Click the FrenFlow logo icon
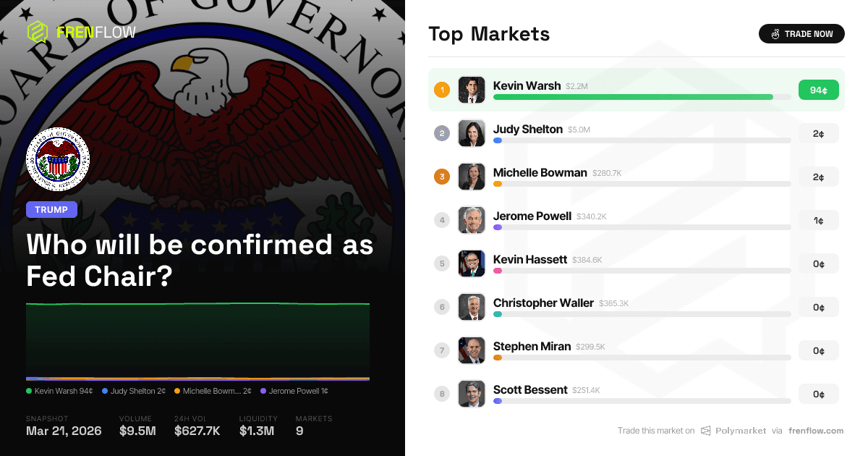 click(37, 32)
